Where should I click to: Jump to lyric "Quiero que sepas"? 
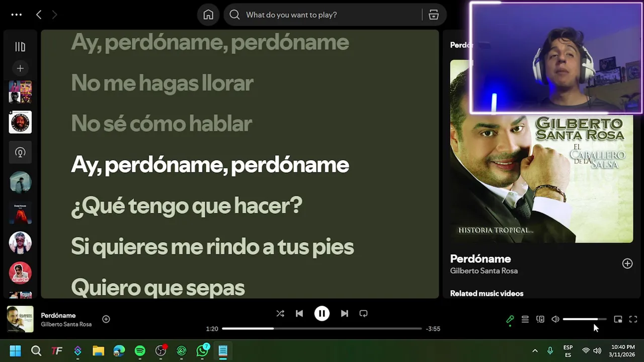click(158, 288)
